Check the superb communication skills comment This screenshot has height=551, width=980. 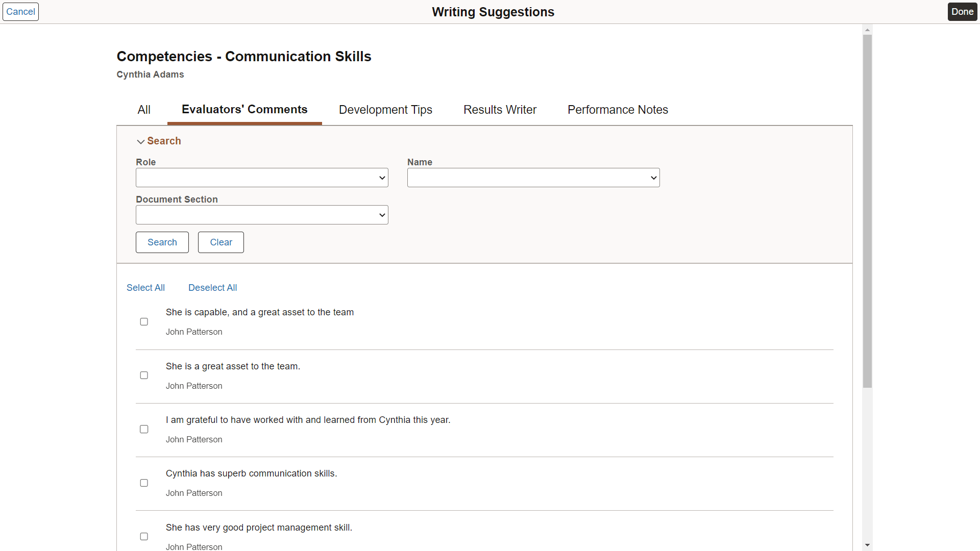(143, 483)
